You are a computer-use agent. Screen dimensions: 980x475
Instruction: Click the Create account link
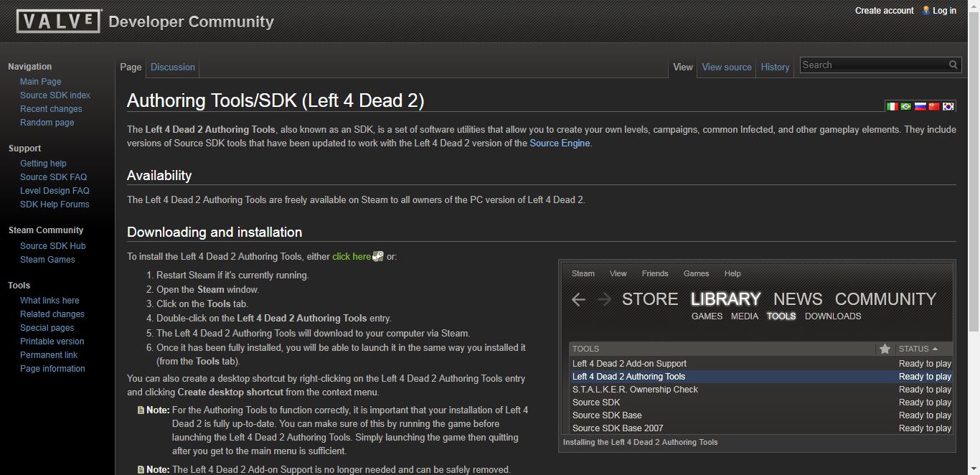pyautogui.click(x=884, y=10)
